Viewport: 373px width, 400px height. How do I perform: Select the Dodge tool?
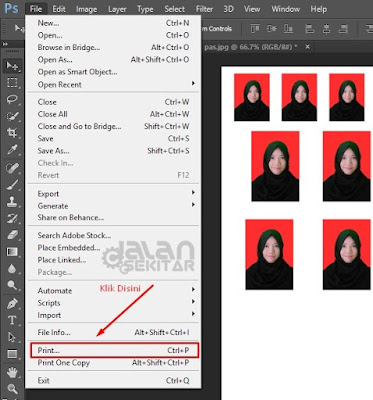pos(12,285)
